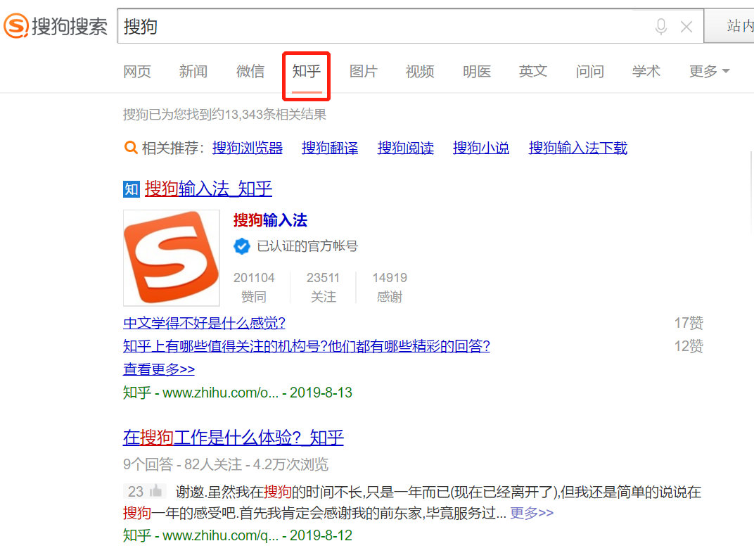Expand 查看更多>> under Sogou Input results
754x560 pixels.
point(159,369)
